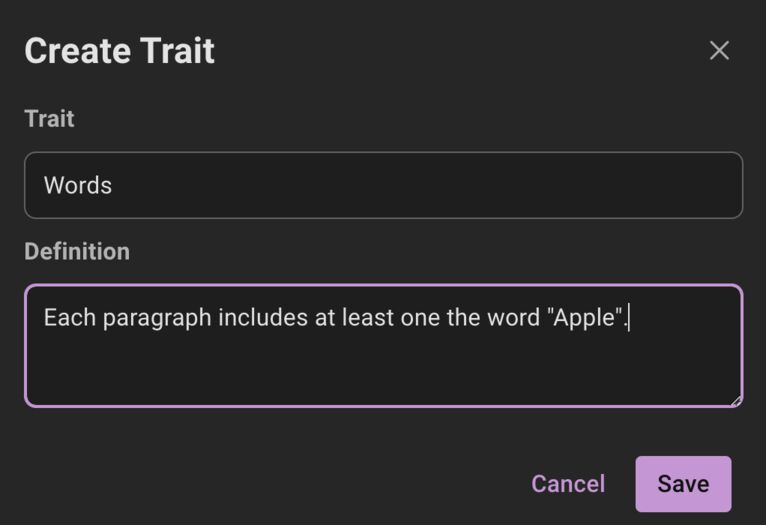Click "word" before "Apple" in the definition
The height and width of the screenshot is (525, 766).
[513, 319]
